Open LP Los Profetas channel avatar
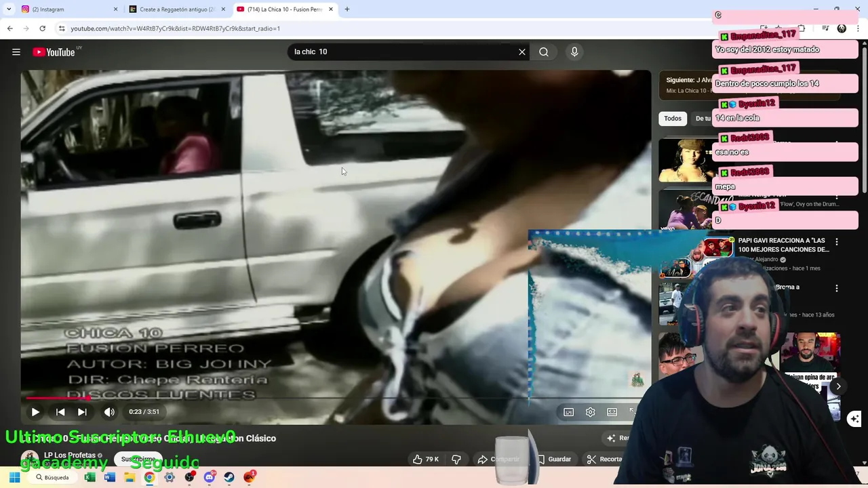868x488 pixels. coord(29,459)
